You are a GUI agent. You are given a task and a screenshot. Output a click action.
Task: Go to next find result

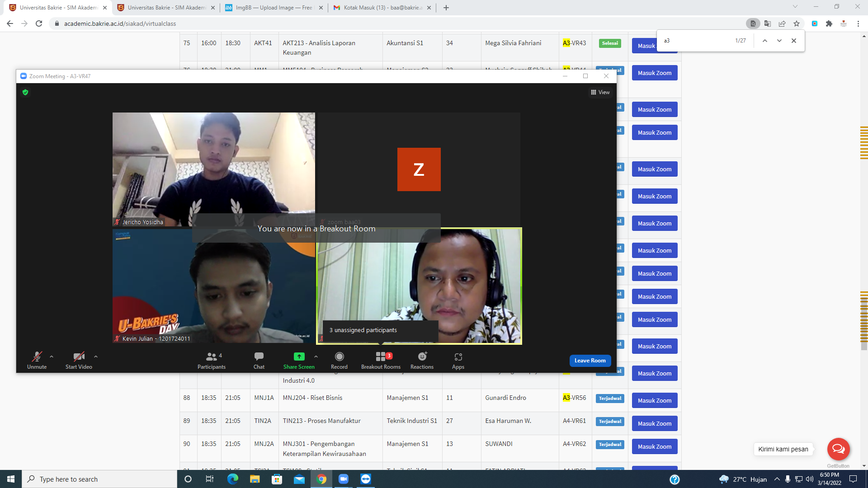click(779, 41)
